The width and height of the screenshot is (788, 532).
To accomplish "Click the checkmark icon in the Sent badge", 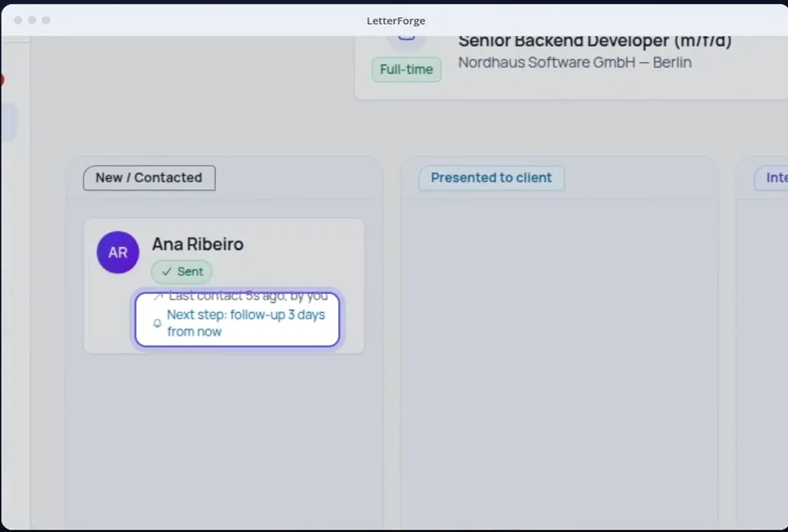I will point(167,272).
